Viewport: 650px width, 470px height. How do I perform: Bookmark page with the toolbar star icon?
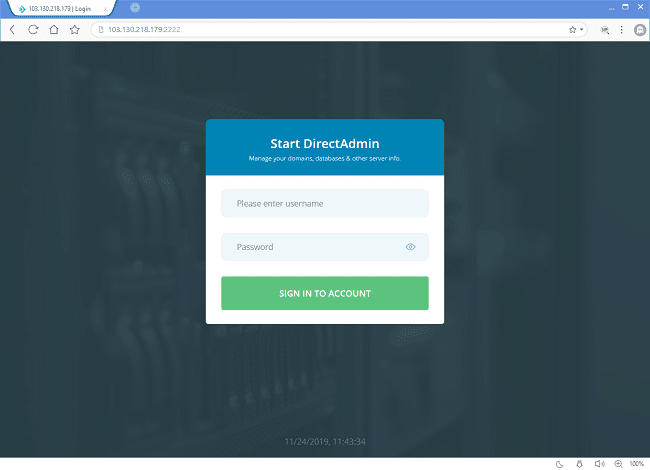pyautogui.click(x=74, y=30)
